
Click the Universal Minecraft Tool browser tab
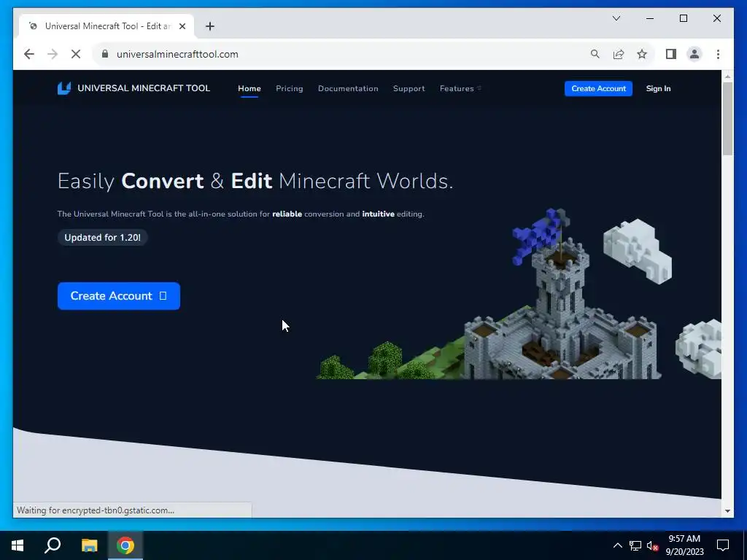point(107,26)
